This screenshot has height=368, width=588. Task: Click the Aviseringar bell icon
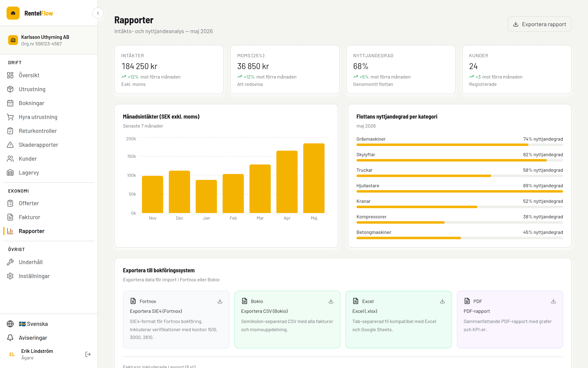click(x=10, y=338)
